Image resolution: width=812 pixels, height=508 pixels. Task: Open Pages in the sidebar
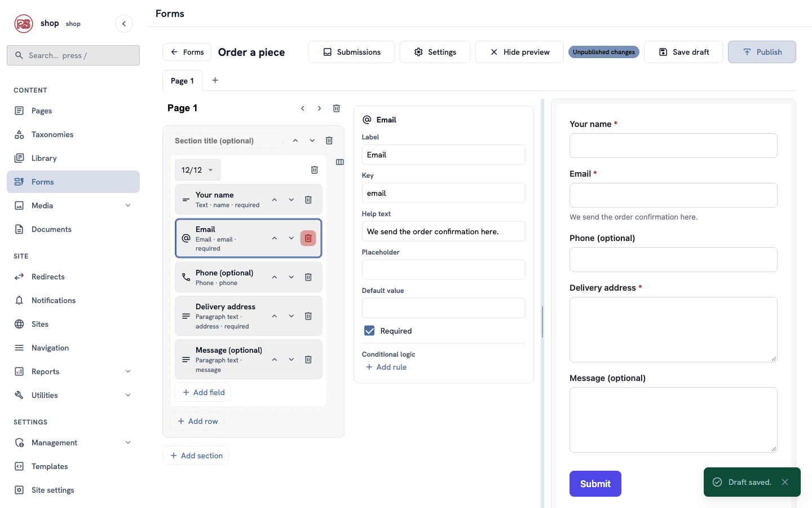click(x=73, y=111)
